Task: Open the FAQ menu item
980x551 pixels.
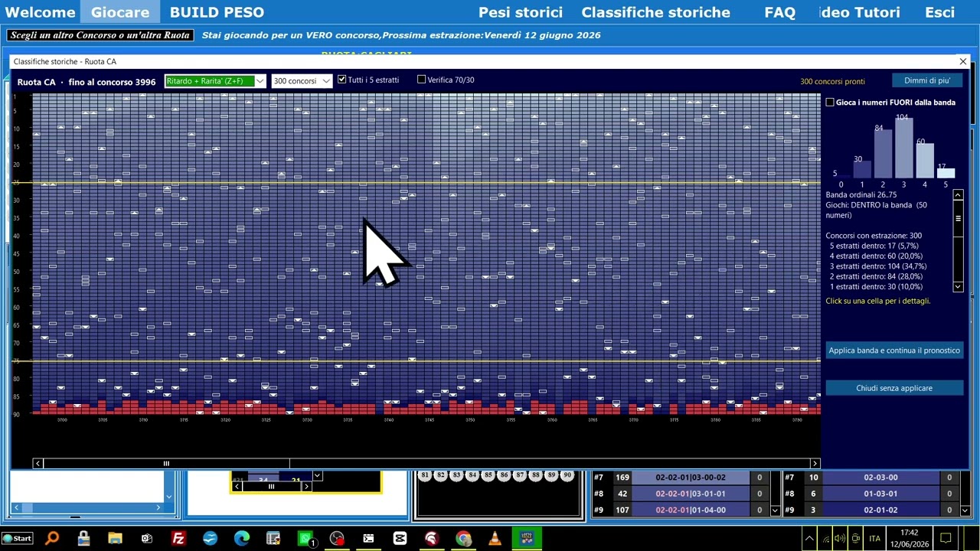Action: (779, 12)
